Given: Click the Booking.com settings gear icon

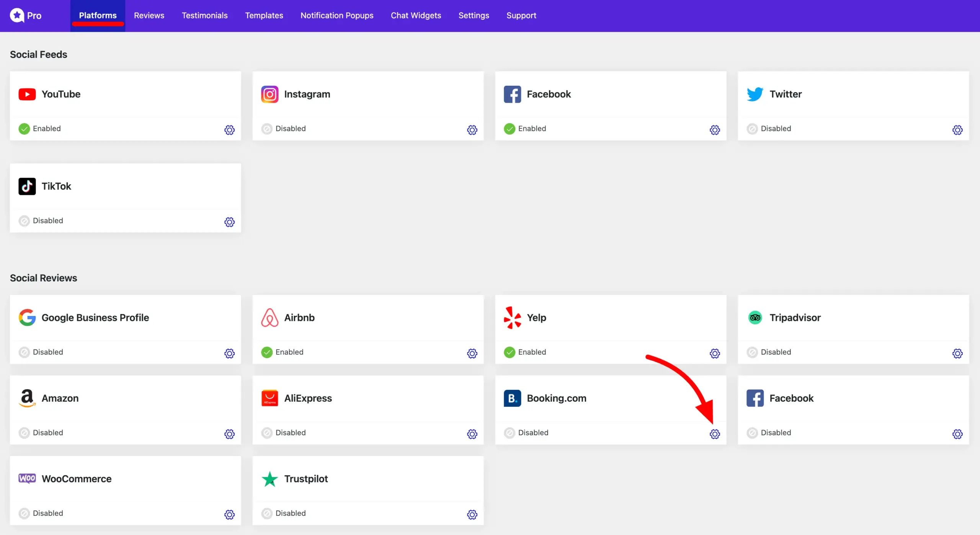Looking at the screenshot, I should pyautogui.click(x=715, y=434).
